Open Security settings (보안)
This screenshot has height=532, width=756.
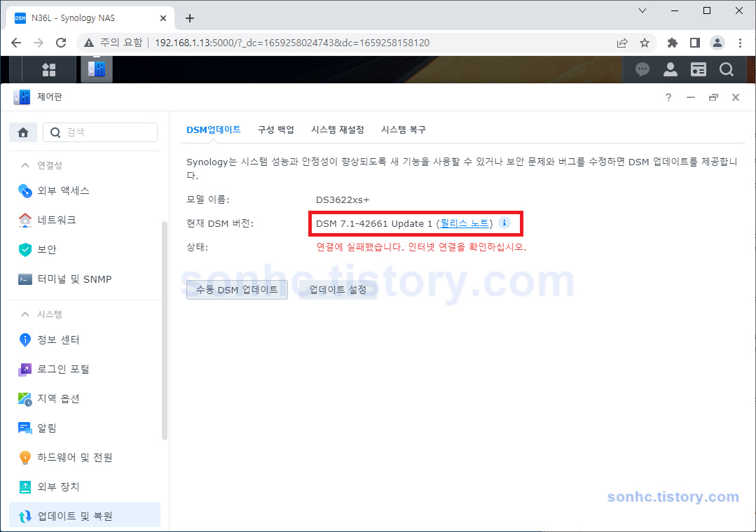(84, 250)
